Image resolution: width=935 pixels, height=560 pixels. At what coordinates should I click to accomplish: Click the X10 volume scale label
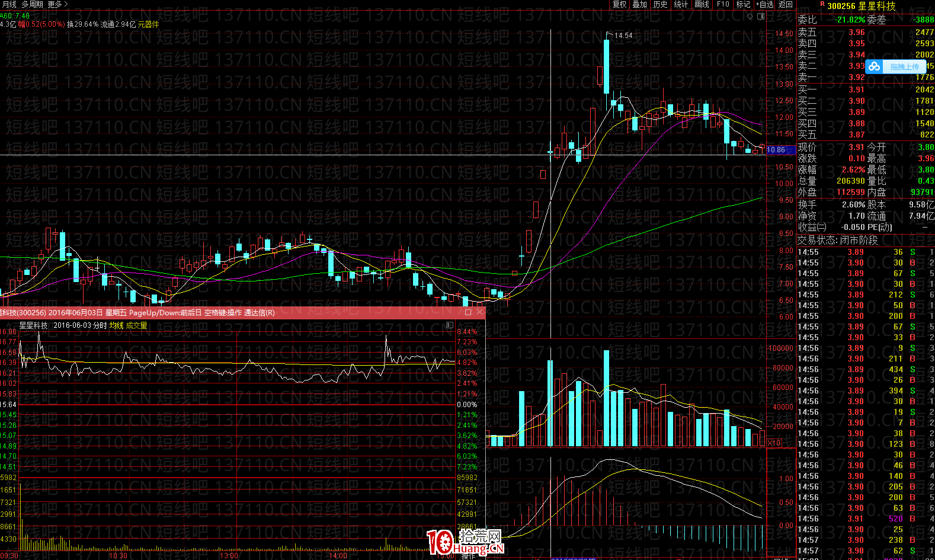click(x=774, y=443)
